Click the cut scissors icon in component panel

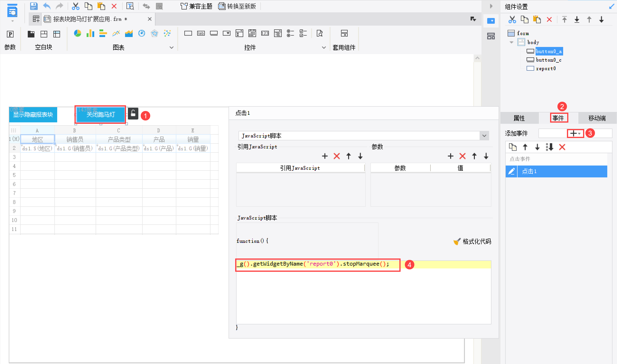click(x=512, y=19)
